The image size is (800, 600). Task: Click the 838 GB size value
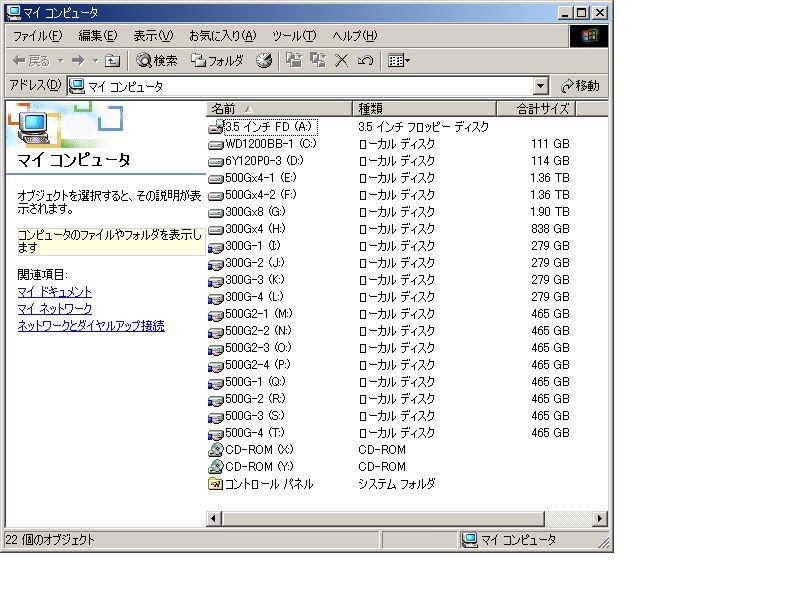coord(550,229)
